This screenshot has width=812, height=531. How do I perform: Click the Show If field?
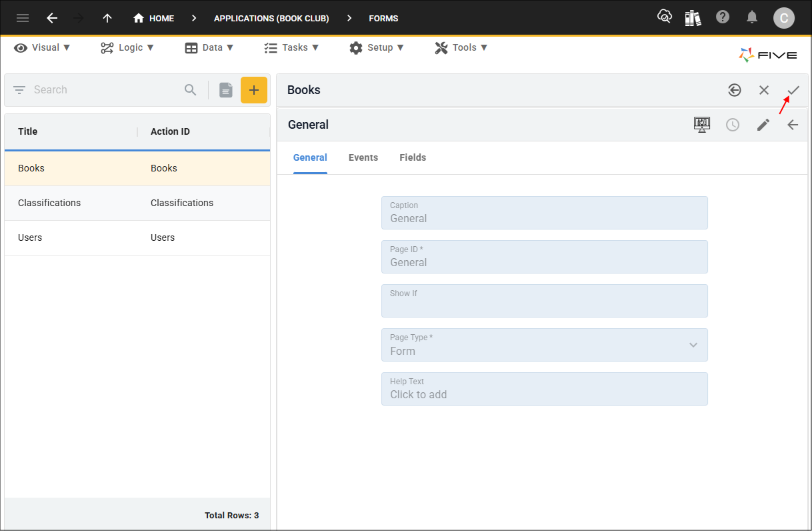point(545,301)
